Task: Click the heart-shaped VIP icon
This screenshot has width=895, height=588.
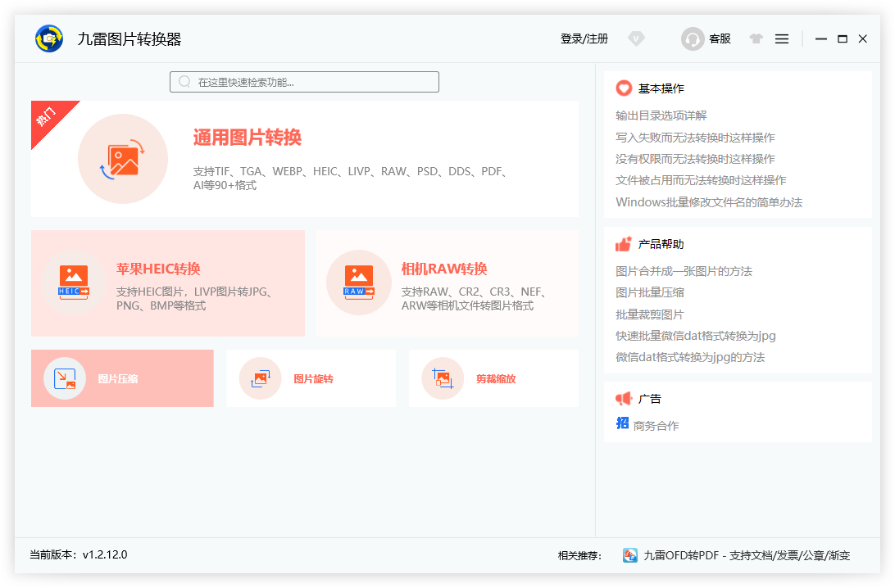Action: coord(636,38)
